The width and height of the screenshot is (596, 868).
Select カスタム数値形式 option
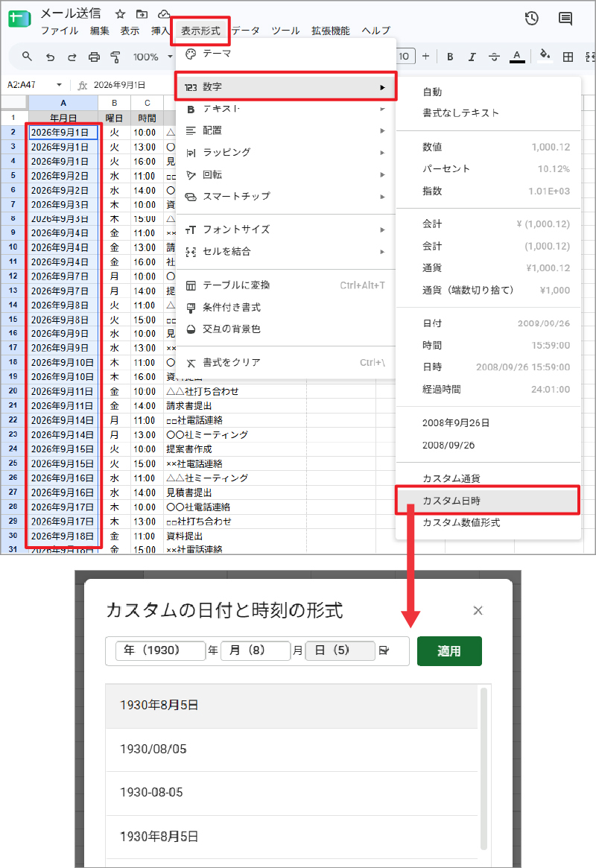coord(489,522)
